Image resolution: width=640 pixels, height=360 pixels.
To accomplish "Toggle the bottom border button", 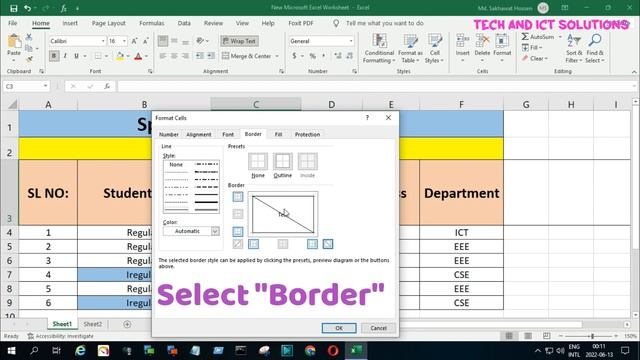I will point(238,231).
